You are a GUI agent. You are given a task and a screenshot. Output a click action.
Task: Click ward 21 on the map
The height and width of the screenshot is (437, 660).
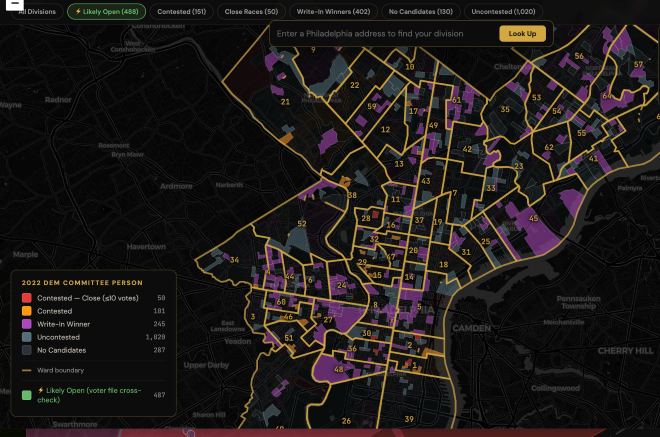coord(286,101)
